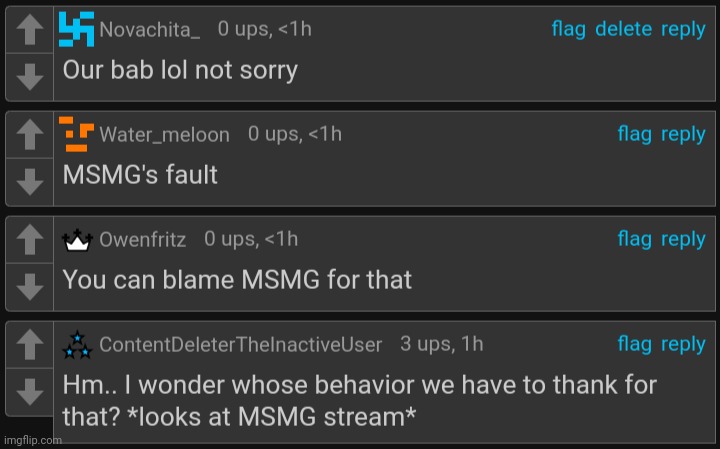Open Water_meloon's user profile name
720x449 pixels.
[164, 135]
